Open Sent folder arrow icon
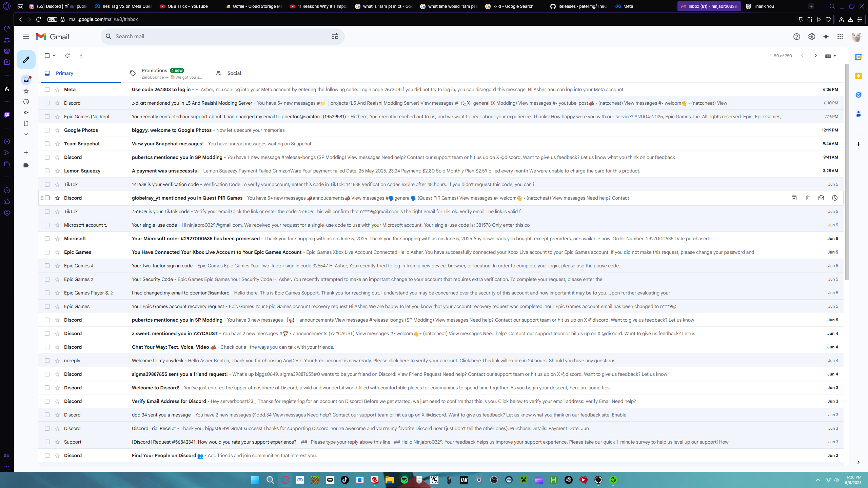The image size is (868, 488). click(26, 113)
